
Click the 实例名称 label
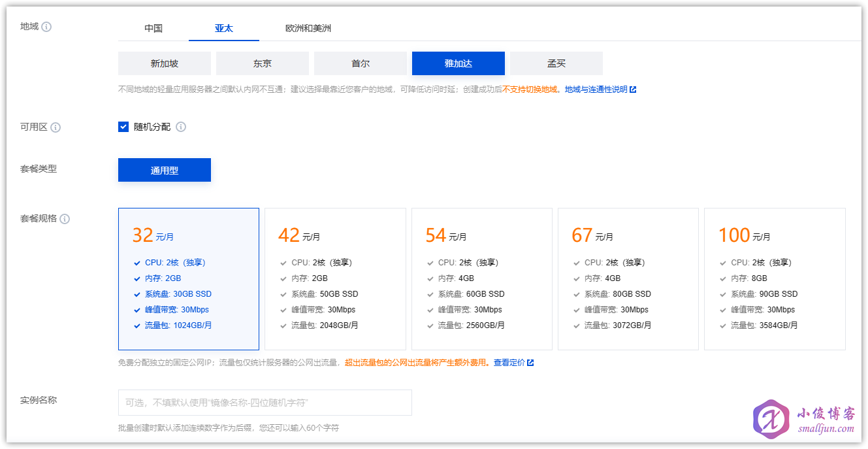[39, 400]
